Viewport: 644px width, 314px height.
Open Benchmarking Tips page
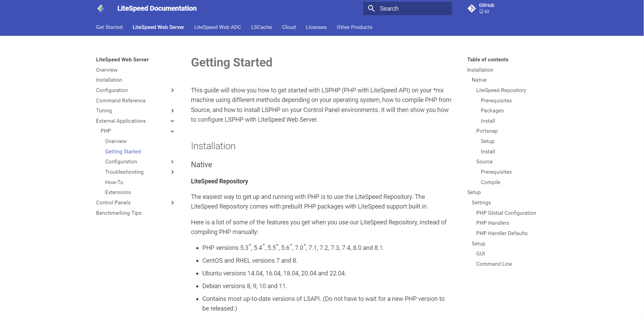click(x=119, y=213)
